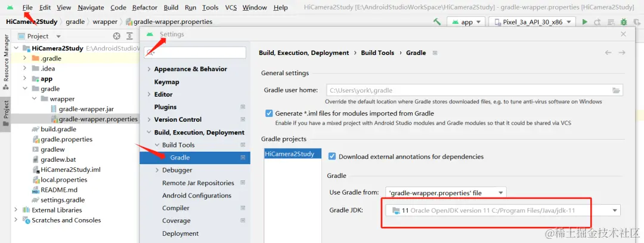Image resolution: width=644 pixels, height=243 pixels.
Task: Open the Use Gradle from dropdown
Action: click(445, 192)
